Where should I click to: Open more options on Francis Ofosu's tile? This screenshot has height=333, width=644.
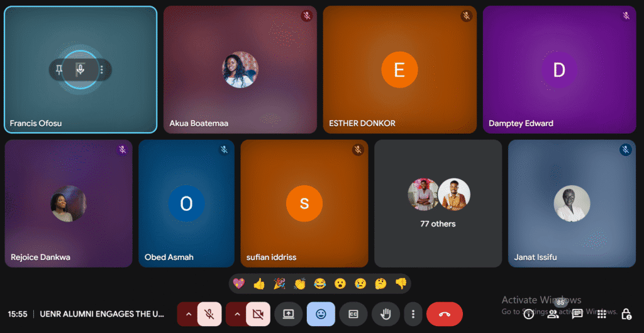102,70
